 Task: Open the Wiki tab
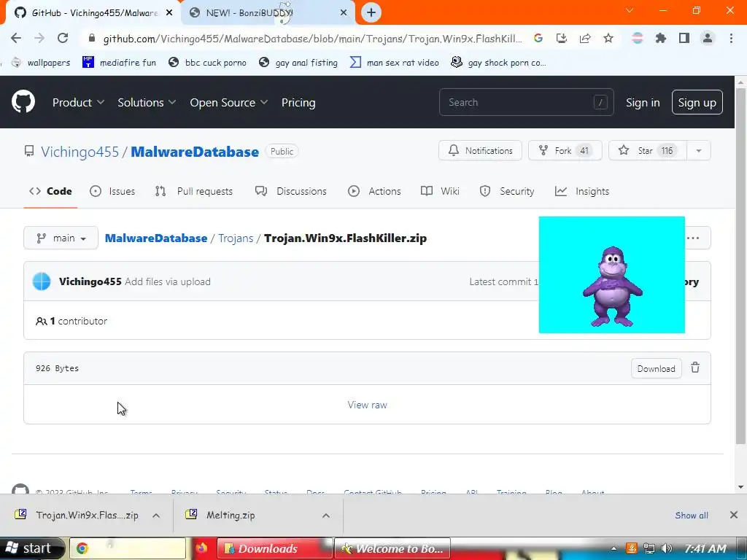pos(440,191)
